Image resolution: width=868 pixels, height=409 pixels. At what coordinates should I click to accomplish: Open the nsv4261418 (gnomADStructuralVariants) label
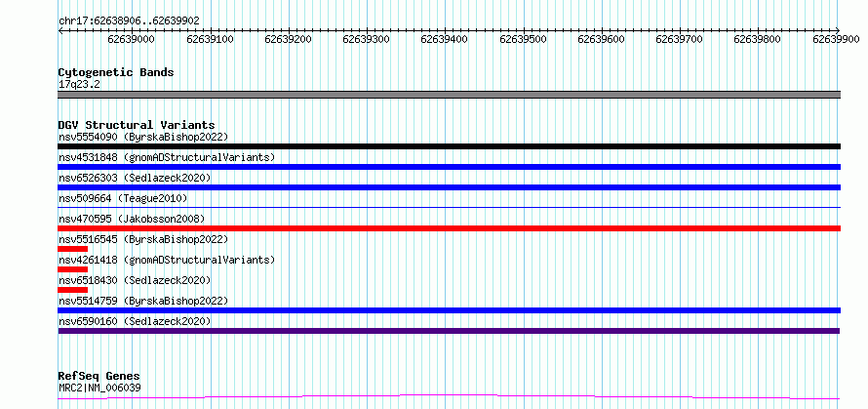pos(167,260)
